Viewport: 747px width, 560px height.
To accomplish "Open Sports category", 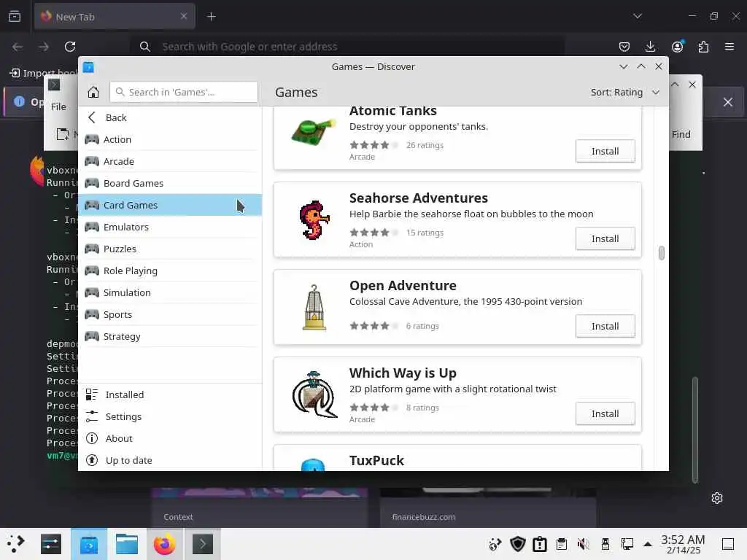I will [x=170, y=314].
